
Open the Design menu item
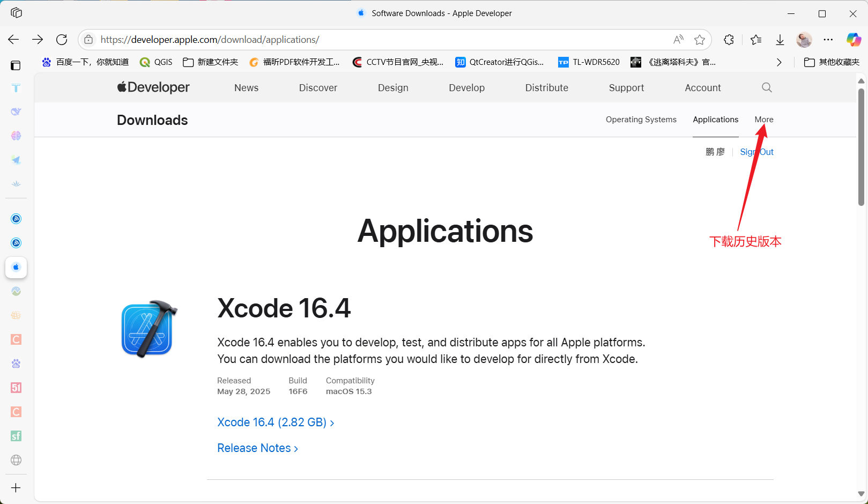(393, 88)
